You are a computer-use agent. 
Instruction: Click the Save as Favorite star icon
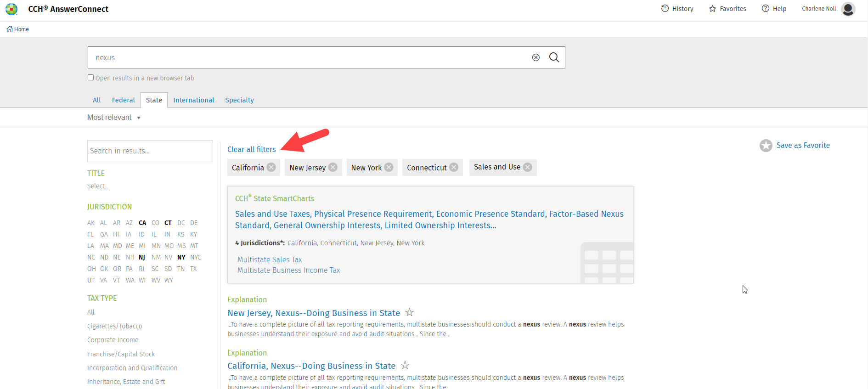pyautogui.click(x=766, y=146)
